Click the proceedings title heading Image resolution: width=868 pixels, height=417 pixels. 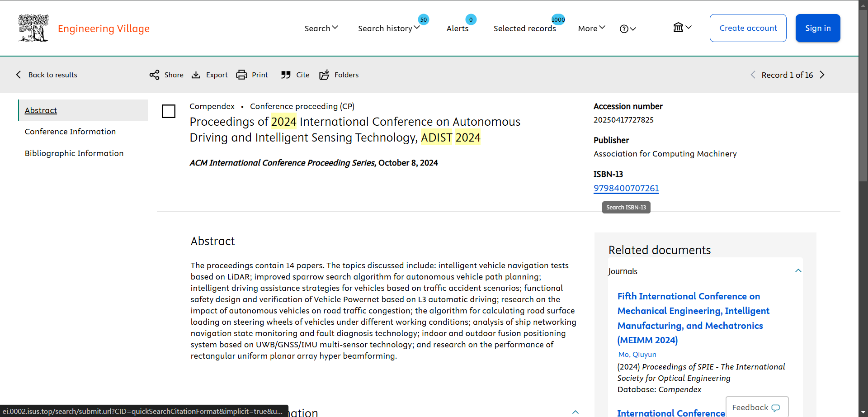click(x=355, y=129)
